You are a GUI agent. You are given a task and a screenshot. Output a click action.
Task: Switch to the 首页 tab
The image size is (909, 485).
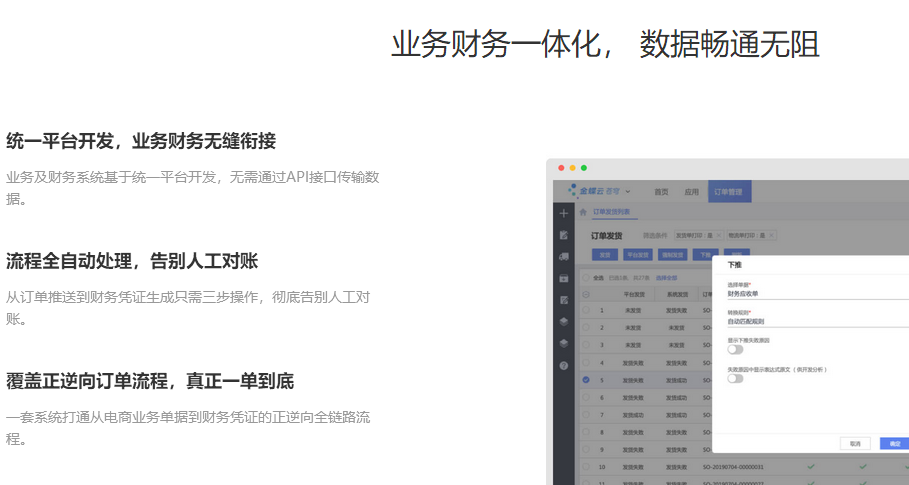point(661,191)
